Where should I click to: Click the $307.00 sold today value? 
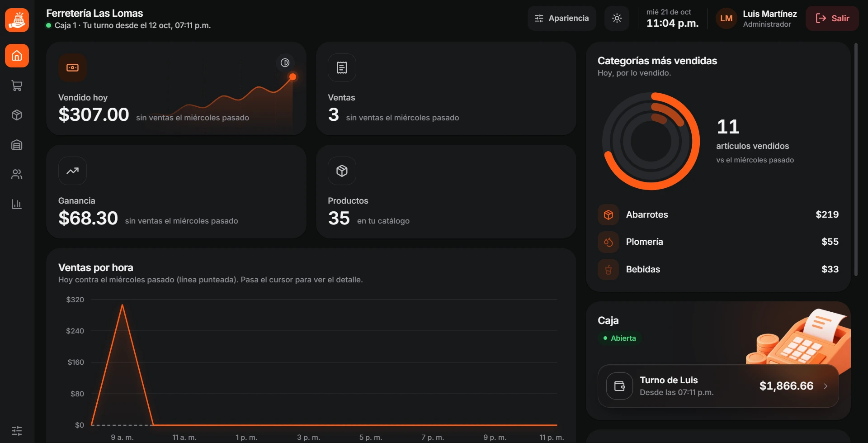[94, 114]
